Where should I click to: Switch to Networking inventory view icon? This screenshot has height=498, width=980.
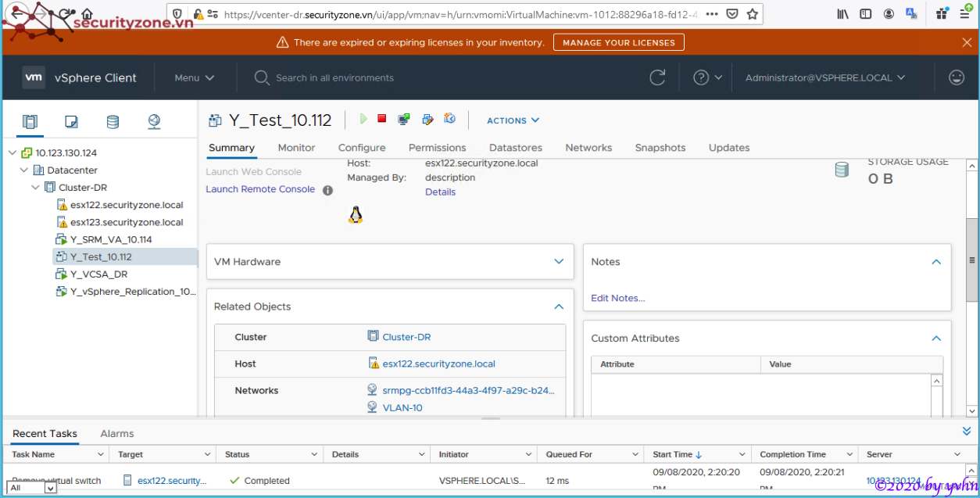tap(154, 121)
